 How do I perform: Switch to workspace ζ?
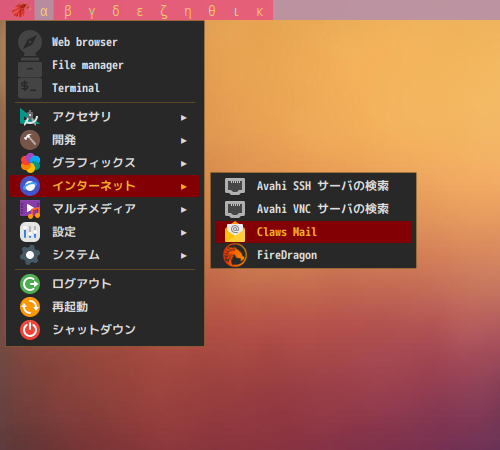164,11
